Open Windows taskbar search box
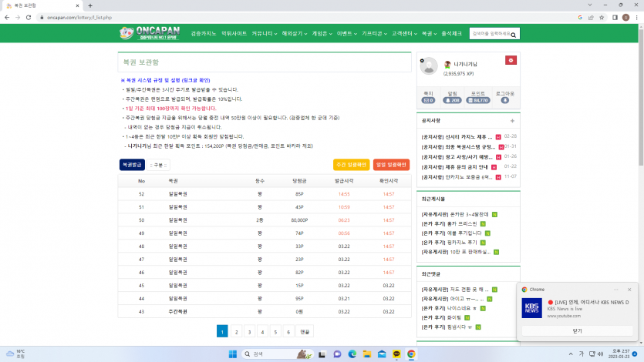The height and width of the screenshot is (362, 644). pyautogui.click(x=278, y=354)
